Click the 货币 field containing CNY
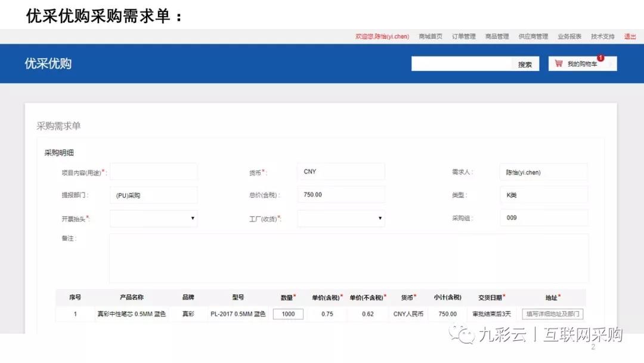 [x=341, y=172]
